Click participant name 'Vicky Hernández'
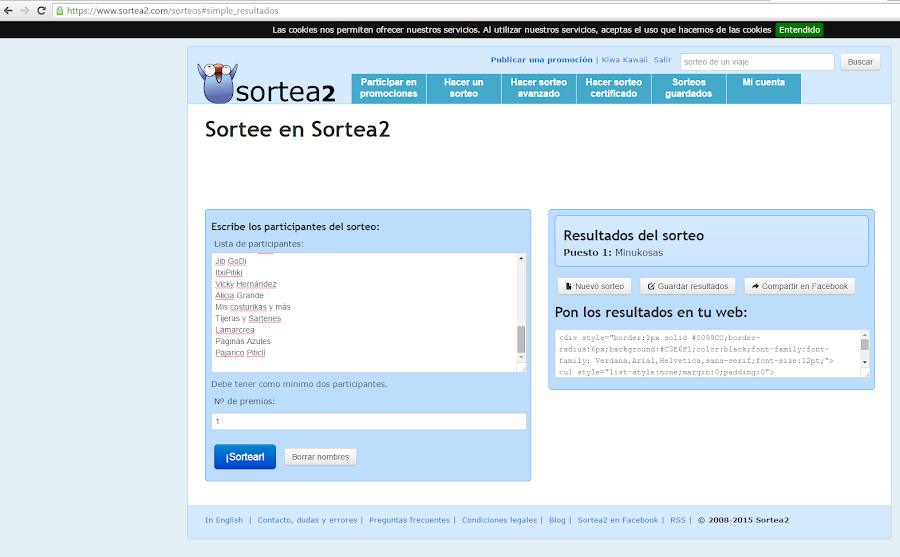This screenshot has height=557, width=900. point(246,284)
